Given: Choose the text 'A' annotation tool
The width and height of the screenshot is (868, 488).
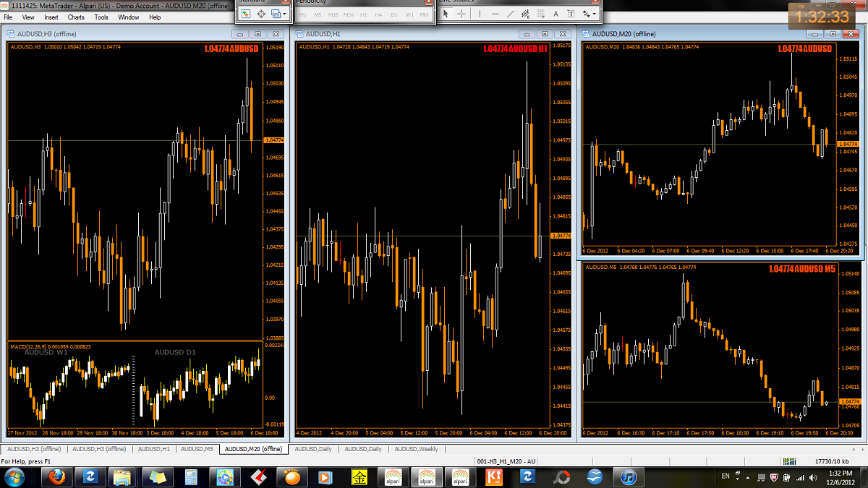Looking at the screenshot, I should pos(556,14).
